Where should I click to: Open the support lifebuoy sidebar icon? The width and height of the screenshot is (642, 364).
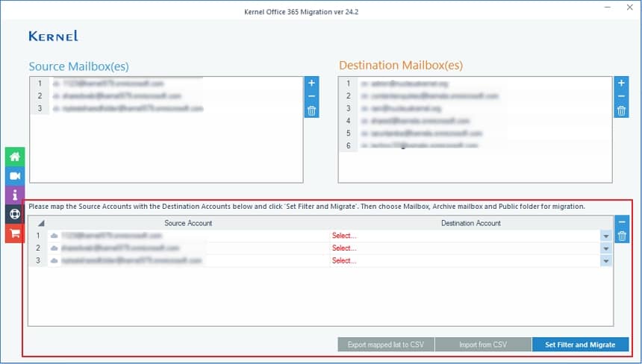tap(15, 214)
